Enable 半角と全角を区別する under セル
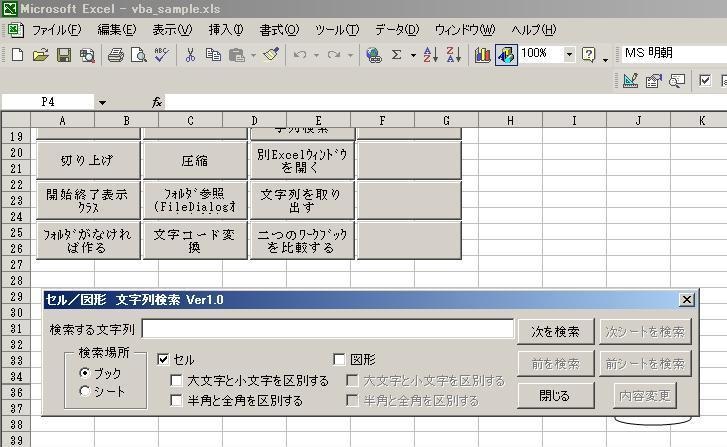 coord(176,400)
